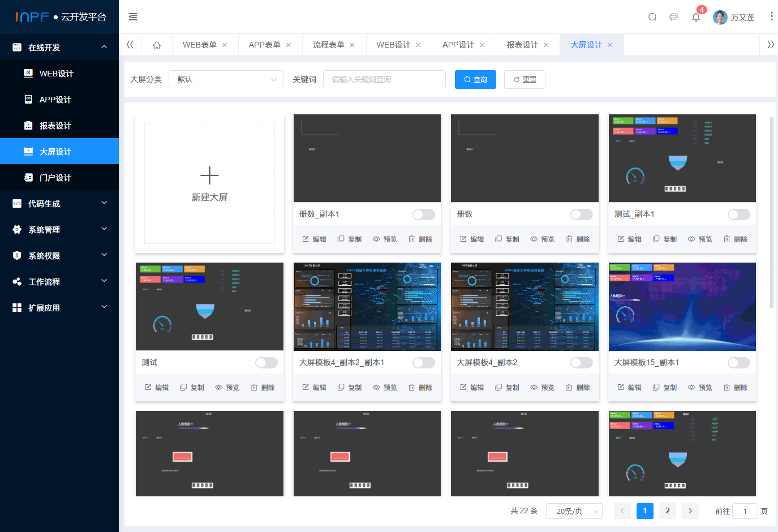Image resolution: width=778 pixels, height=532 pixels.
Task: Enable the toggle on the 册数 card
Action: (x=581, y=214)
